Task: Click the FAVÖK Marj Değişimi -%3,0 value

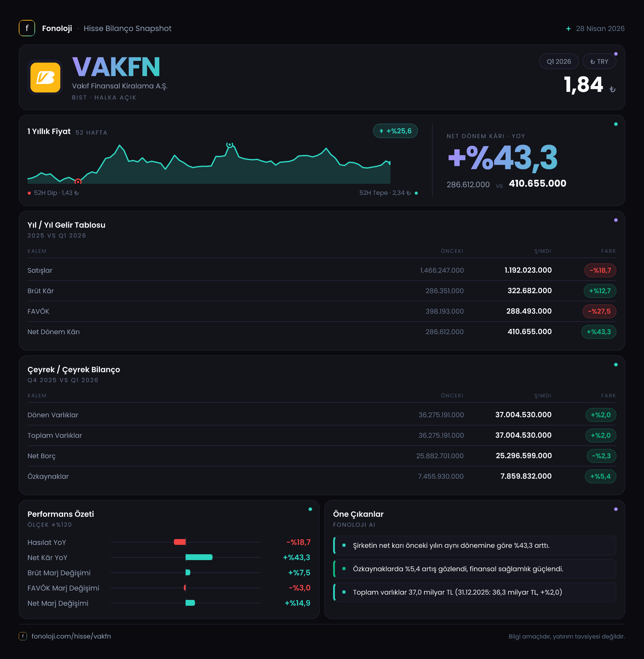Action: click(299, 588)
